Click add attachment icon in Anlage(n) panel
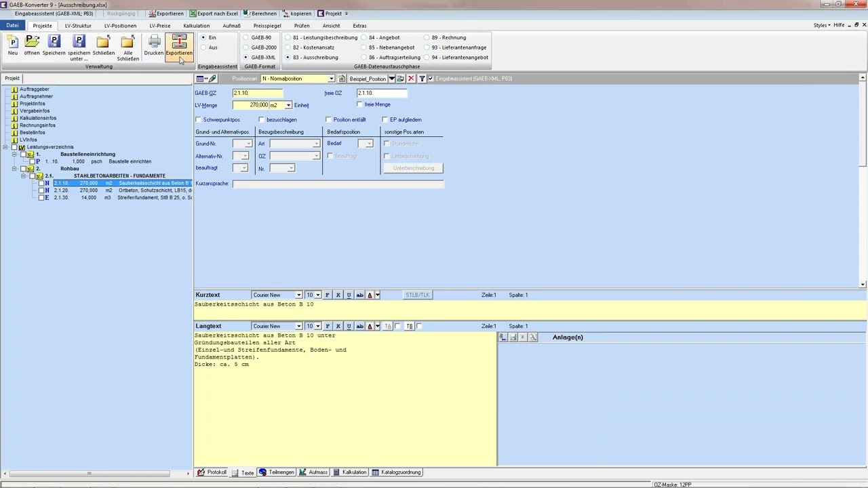This screenshot has height=488, width=868. 502,337
